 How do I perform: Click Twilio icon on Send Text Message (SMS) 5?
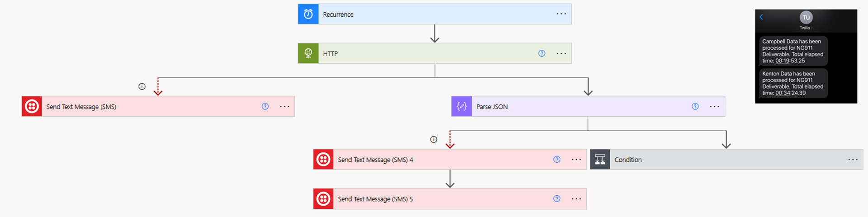[x=324, y=199]
